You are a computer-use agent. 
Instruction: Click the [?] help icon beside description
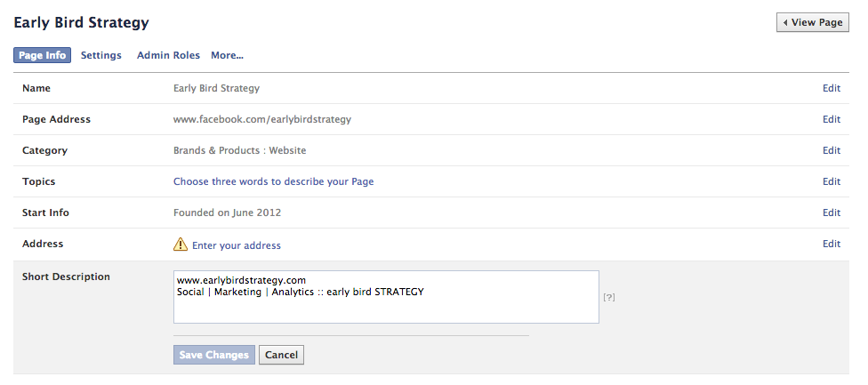(609, 297)
